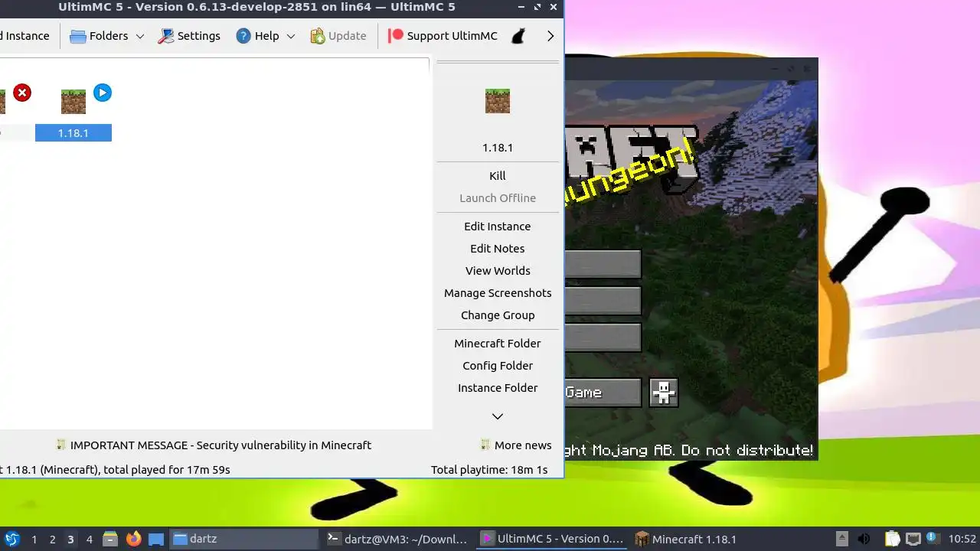
Task: Click the update notifier tray icon
Action: click(933, 538)
